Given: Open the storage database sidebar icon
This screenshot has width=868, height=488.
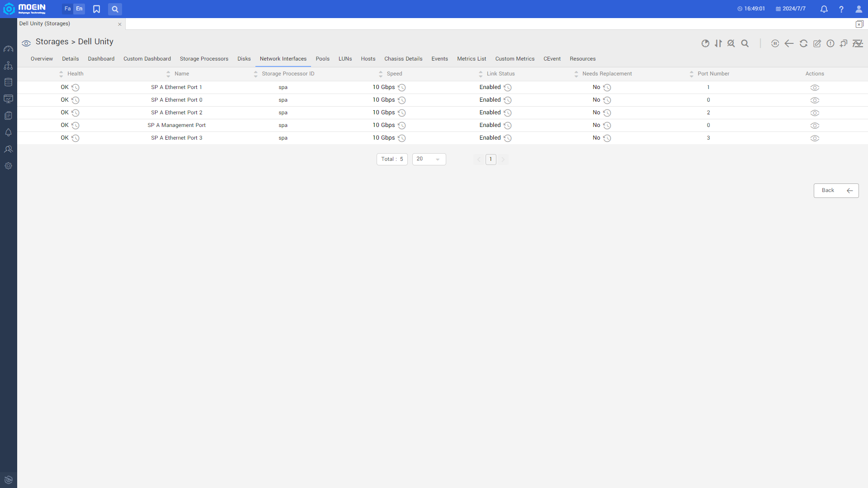Looking at the screenshot, I should tap(8, 82).
